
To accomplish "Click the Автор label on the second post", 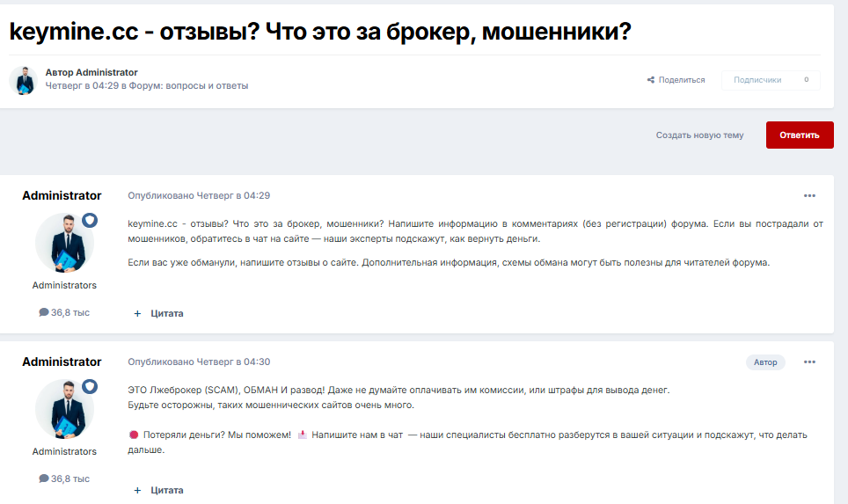I will pos(765,362).
